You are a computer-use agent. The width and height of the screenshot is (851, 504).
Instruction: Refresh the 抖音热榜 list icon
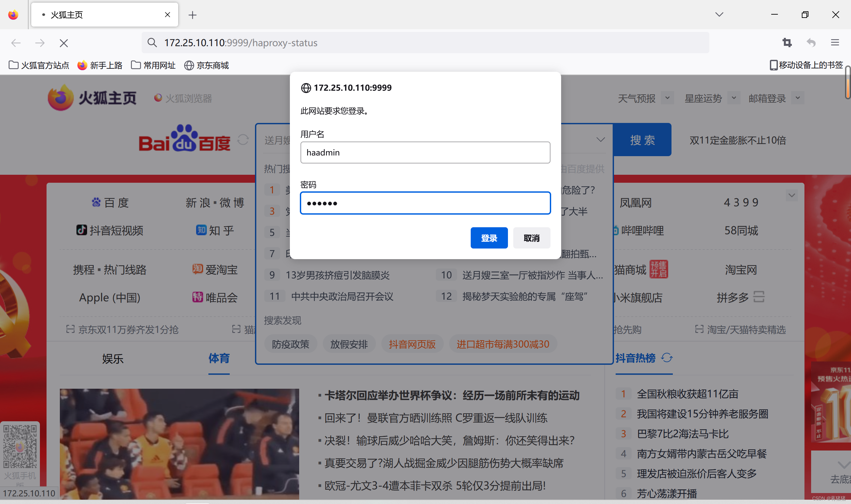pos(667,358)
